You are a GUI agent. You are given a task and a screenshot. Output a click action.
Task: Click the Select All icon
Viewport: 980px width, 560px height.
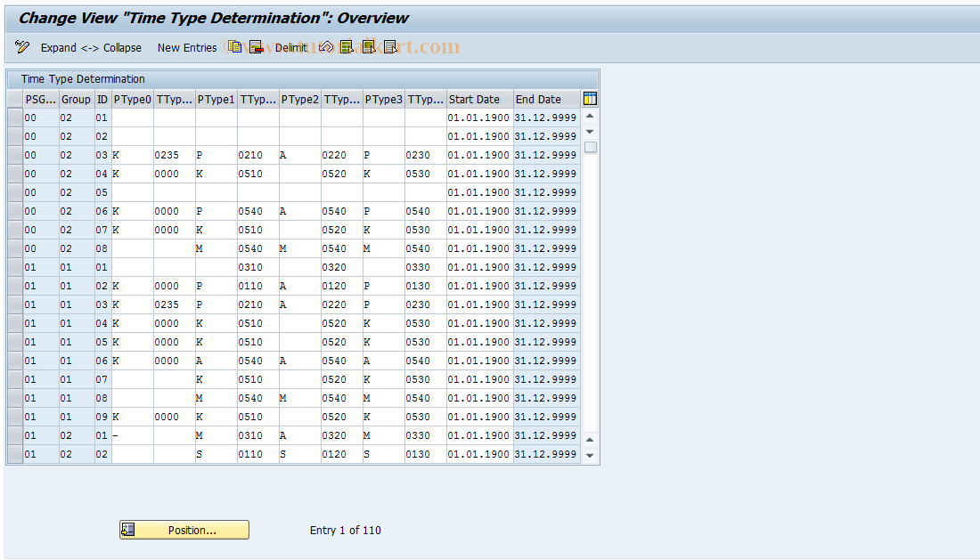(347, 47)
